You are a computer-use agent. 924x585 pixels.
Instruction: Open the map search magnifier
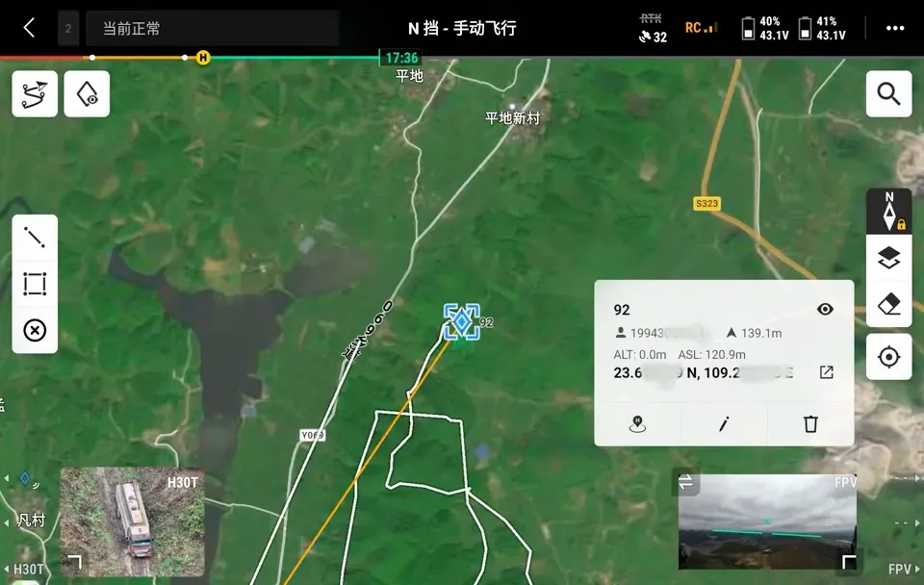(x=888, y=94)
